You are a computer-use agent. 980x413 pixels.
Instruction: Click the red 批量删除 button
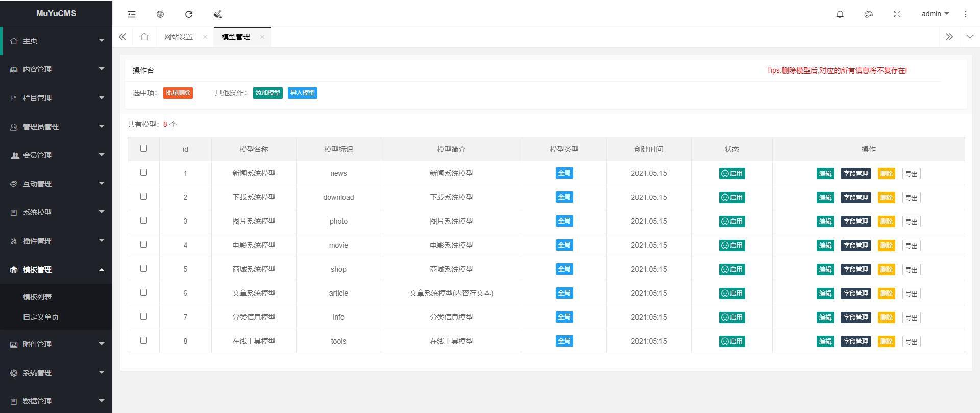pos(178,93)
